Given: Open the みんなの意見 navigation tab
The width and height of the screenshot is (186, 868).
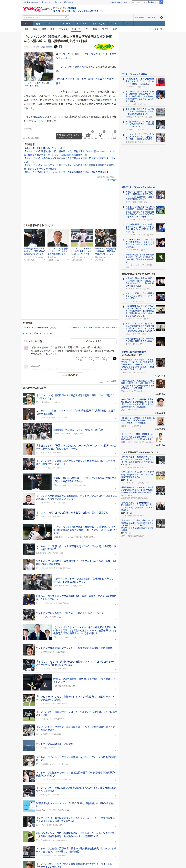Looking at the screenshot, I should 99,24.
